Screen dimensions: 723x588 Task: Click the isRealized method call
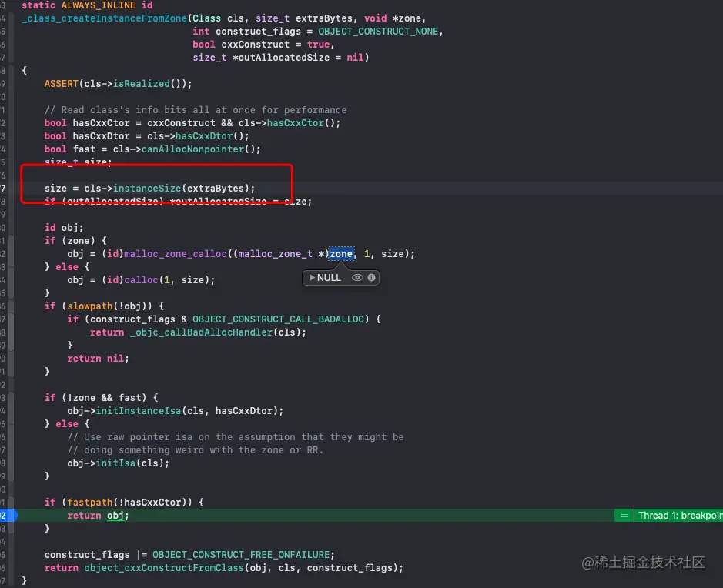click(x=142, y=84)
